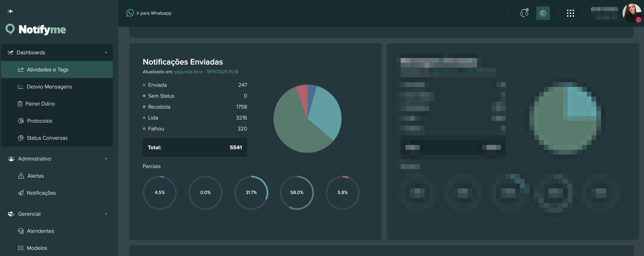Select Painel Diário menu item
Viewport: 644px width, 256px height.
coord(40,104)
